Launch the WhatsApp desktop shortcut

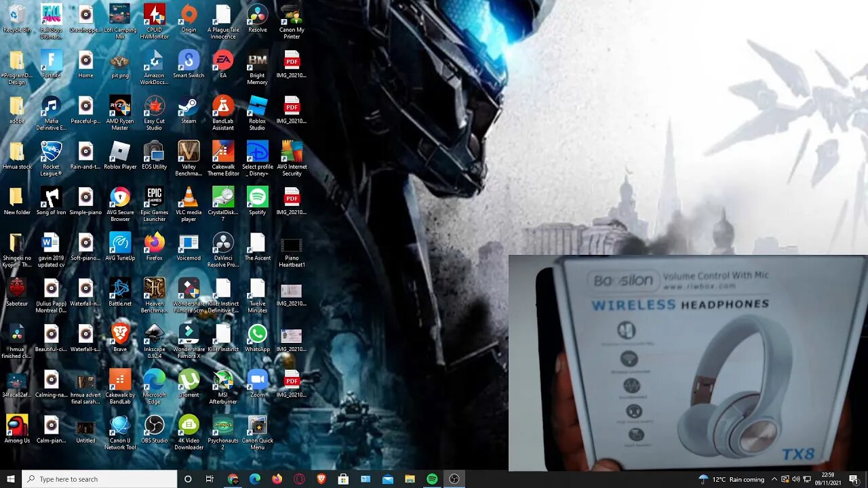[x=257, y=338]
